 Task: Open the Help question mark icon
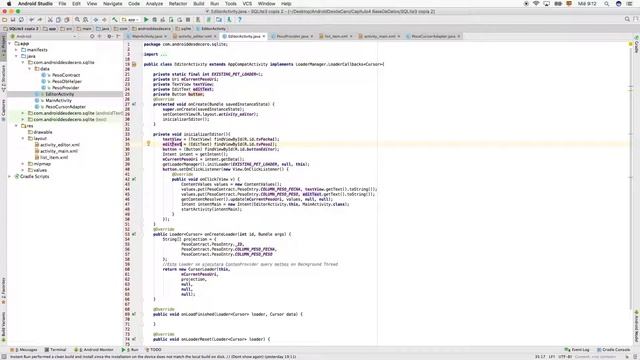coord(240,20)
